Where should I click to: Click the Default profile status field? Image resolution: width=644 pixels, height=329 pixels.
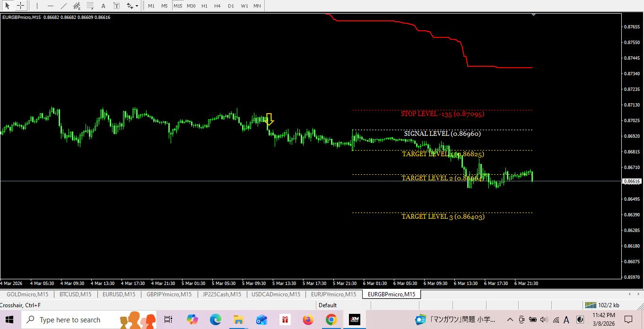point(328,305)
